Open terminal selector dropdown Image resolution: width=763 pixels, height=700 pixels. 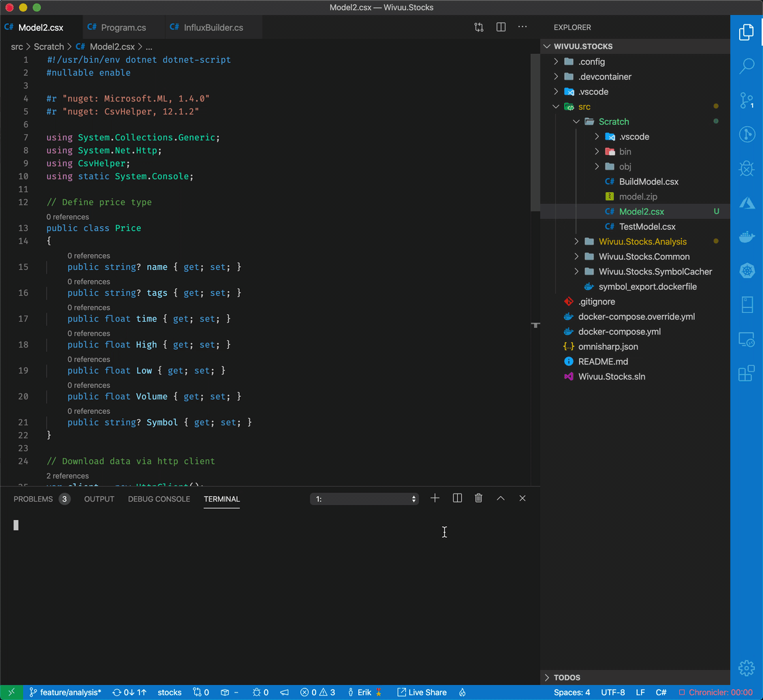pyautogui.click(x=364, y=498)
